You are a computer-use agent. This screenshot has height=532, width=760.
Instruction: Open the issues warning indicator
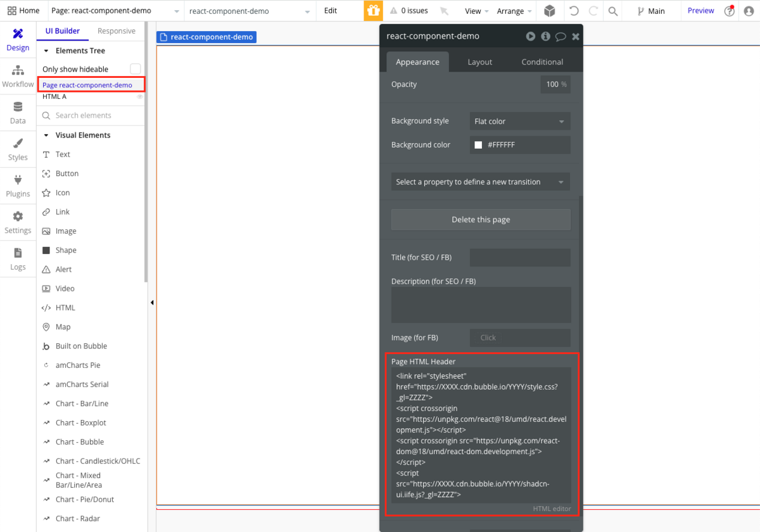pyautogui.click(x=408, y=11)
